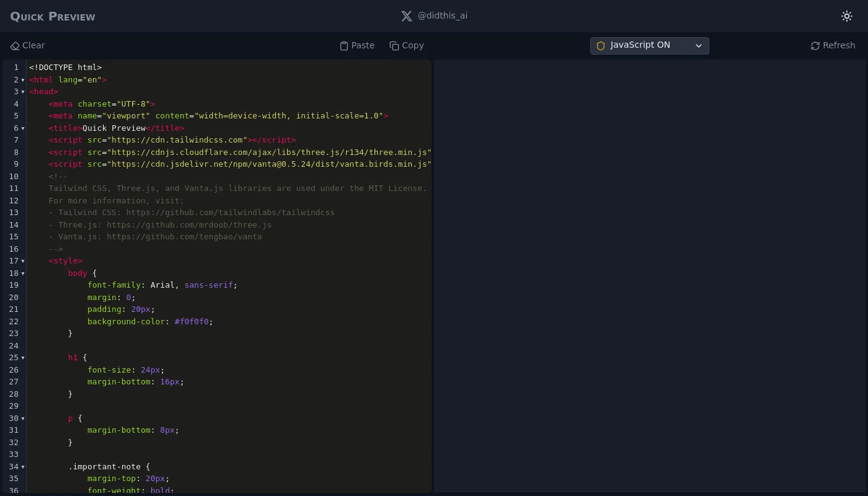This screenshot has height=496, width=868.
Task: Collapse the style block fold on line 17
Action: (23, 261)
